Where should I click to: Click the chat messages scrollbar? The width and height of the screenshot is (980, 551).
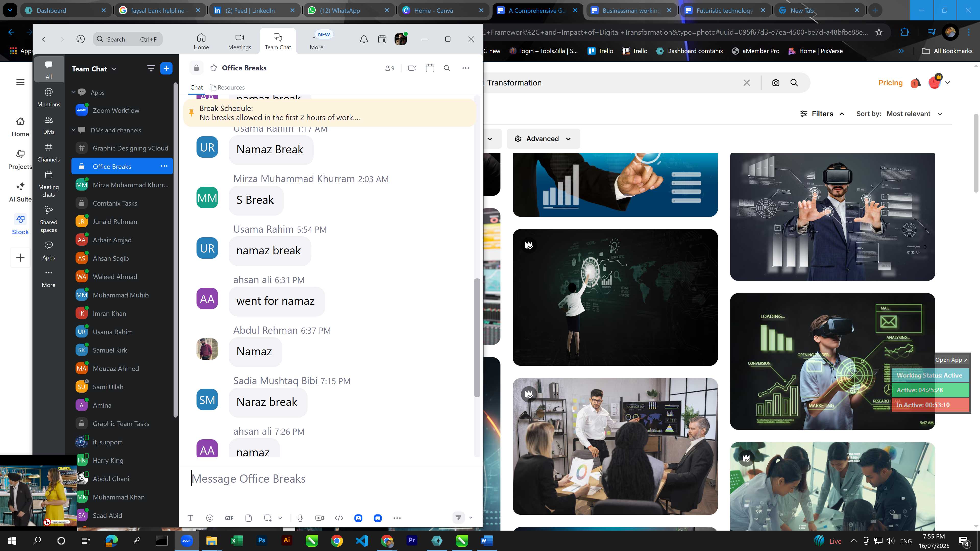[477, 337]
